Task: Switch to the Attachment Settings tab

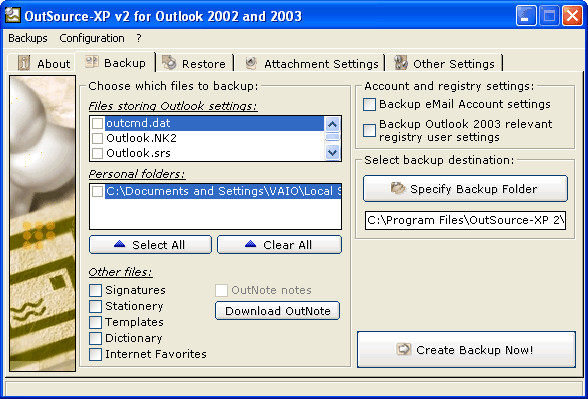Action: (x=310, y=63)
